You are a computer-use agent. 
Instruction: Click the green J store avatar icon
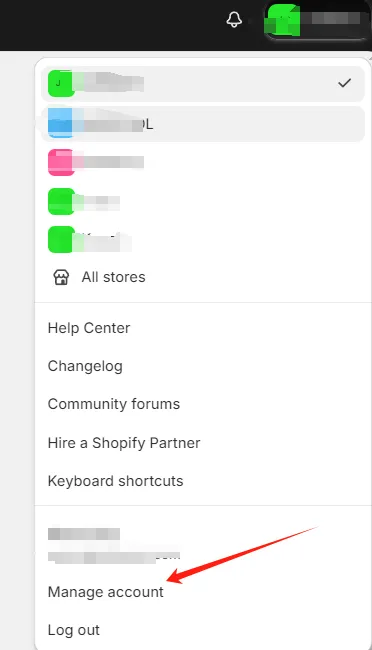(61, 83)
